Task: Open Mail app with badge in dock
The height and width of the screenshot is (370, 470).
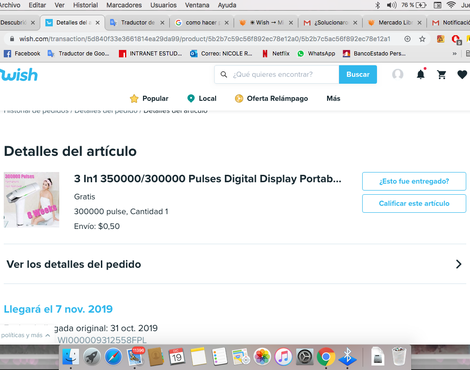Action: [135, 357]
